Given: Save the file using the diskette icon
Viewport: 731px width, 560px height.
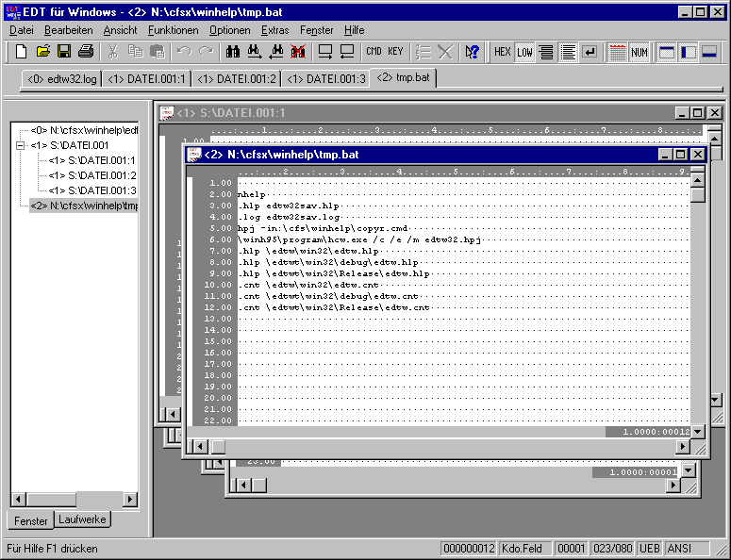Looking at the screenshot, I should [x=64, y=52].
